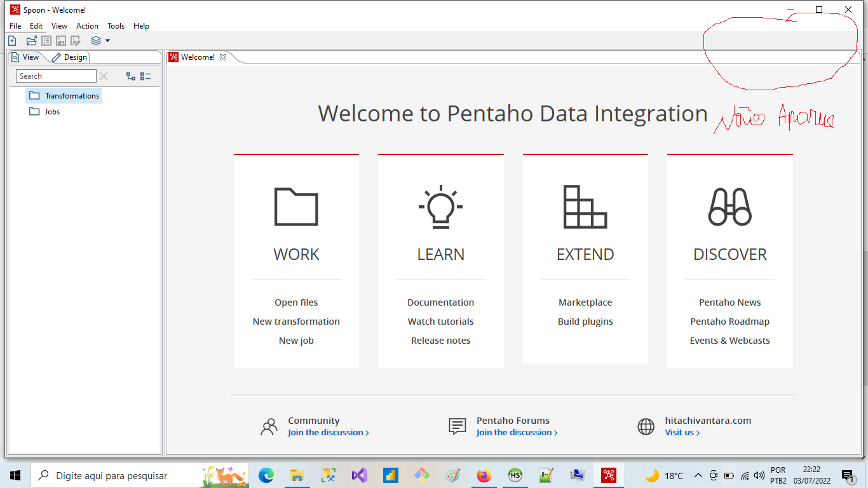868x488 pixels.
Task: Open Firefox from taskbar
Action: [x=484, y=475]
